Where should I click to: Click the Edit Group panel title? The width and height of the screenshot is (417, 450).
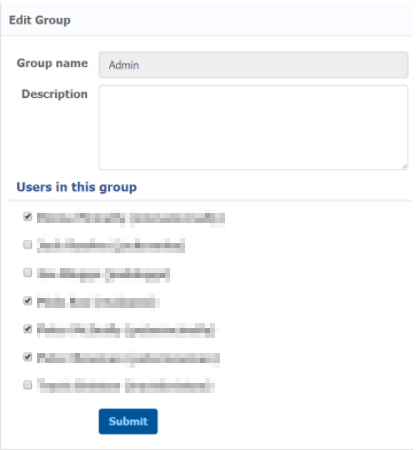point(40,20)
